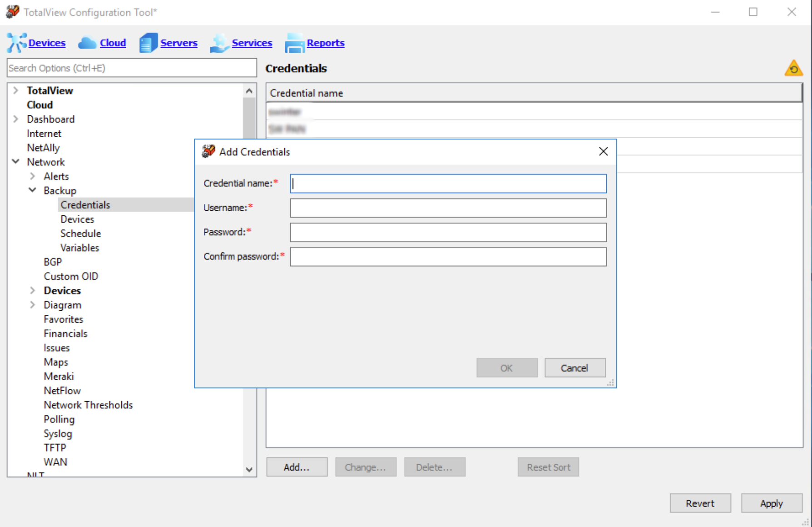Select NetAlly in the options tree
This screenshot has width=812, height=527.
43,148
